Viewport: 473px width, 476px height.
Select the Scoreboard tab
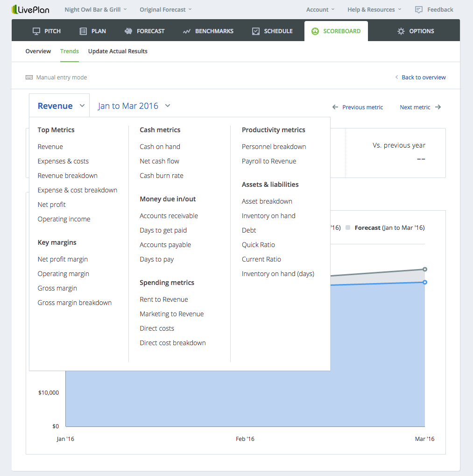pyautogui.click(x=336, y=31)
